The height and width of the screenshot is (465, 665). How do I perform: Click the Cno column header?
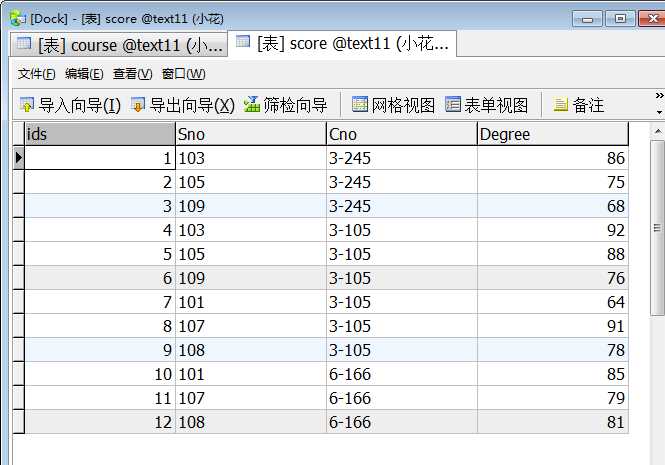[402, 134]
